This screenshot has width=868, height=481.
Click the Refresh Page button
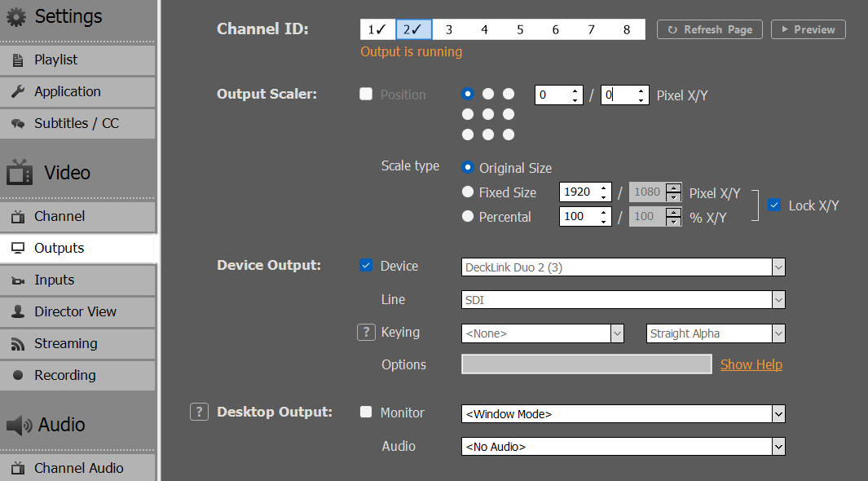coord(710,29)
